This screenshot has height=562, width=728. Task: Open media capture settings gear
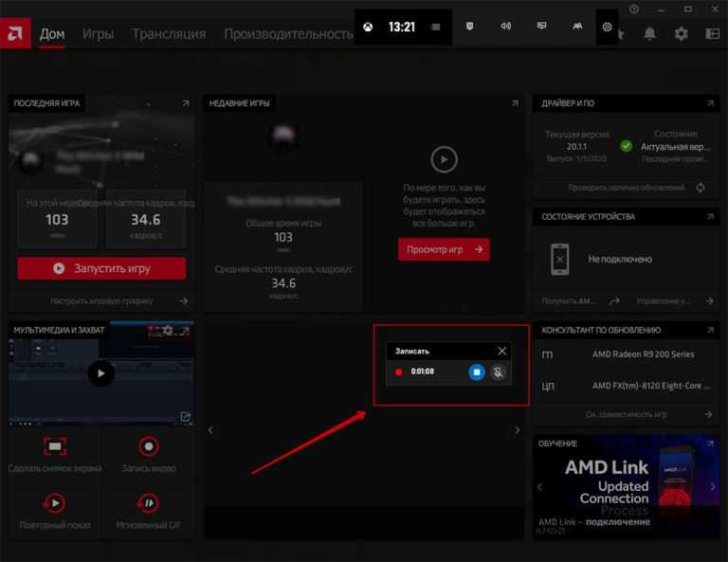pyautogui.click(x=168, y=331)
